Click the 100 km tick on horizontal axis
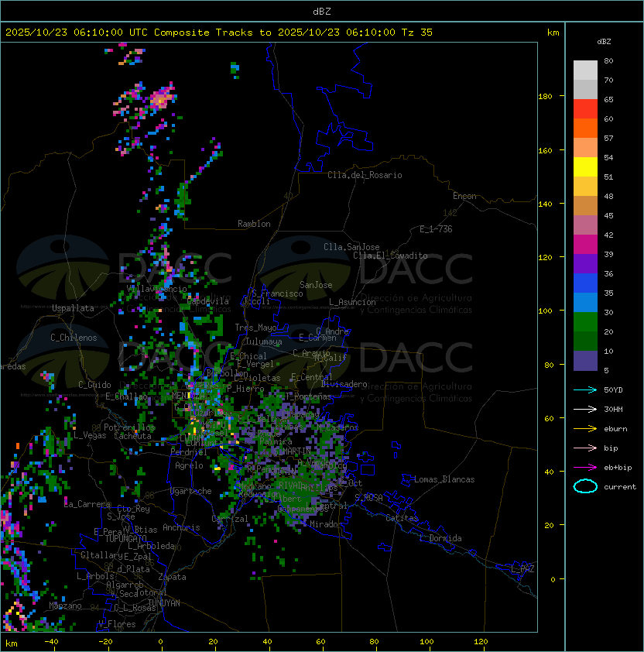This screenshot has width=644, height=652. point(426,642)
